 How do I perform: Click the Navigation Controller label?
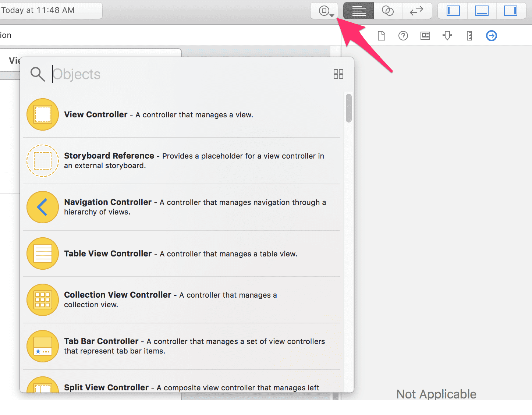[108, 202]
